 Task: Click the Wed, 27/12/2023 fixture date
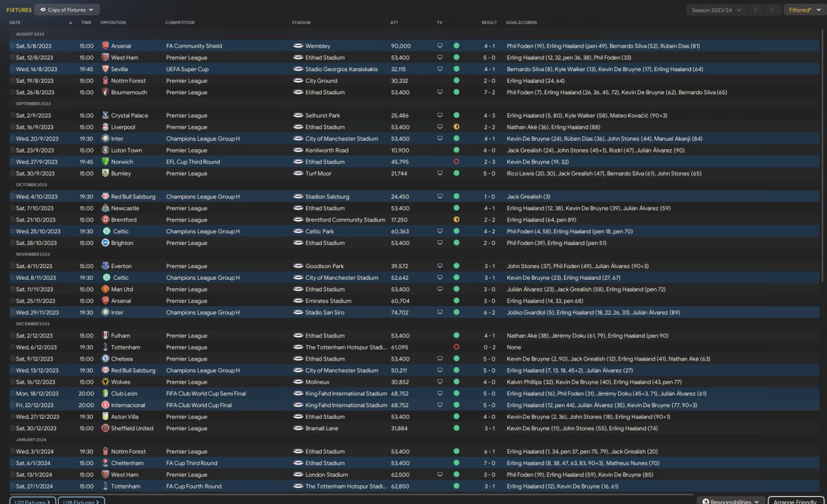38,417
